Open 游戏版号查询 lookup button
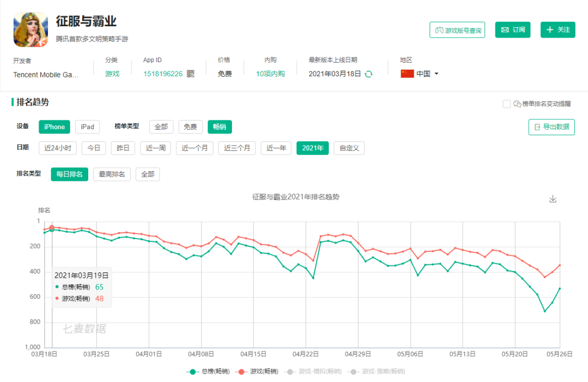 pos(457,30)
